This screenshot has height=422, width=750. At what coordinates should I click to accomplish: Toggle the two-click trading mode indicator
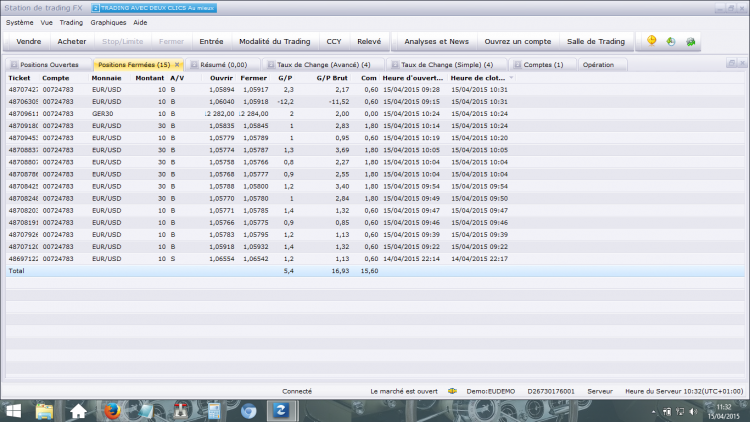click(x=154, y=8)
